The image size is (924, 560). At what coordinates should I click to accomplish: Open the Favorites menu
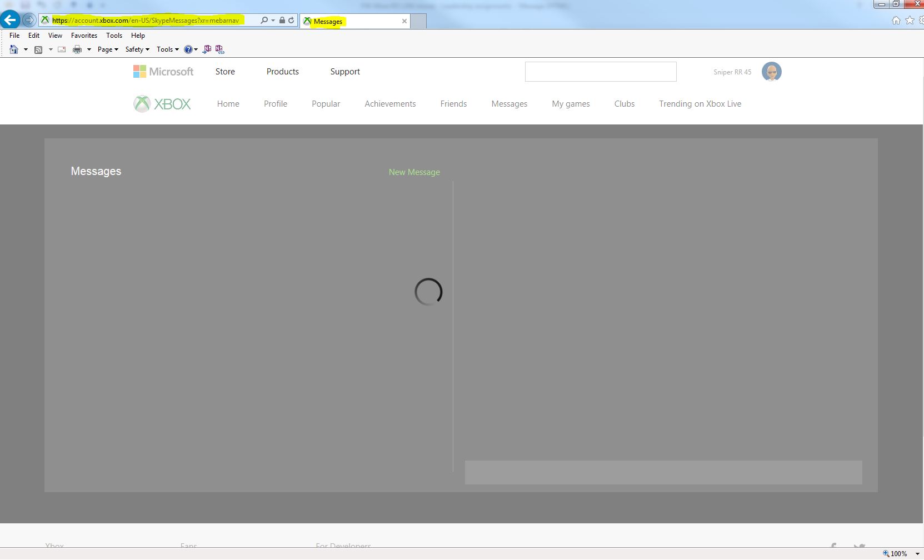point(84,35)
